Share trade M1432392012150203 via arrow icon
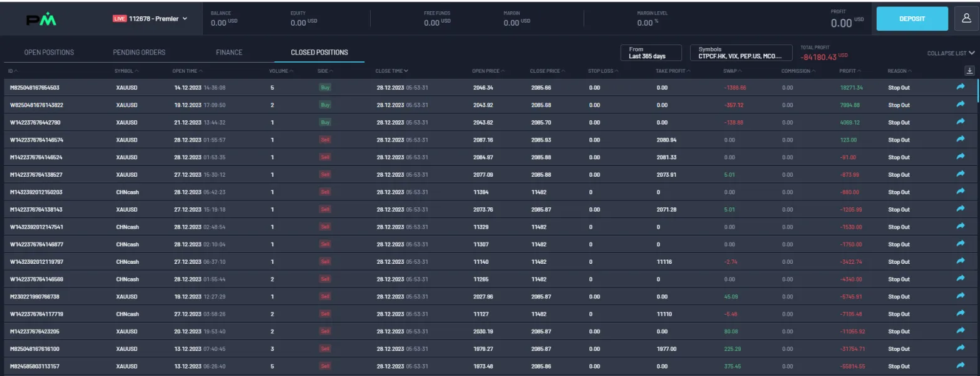 pyautogui.click(x=961, y=192)
